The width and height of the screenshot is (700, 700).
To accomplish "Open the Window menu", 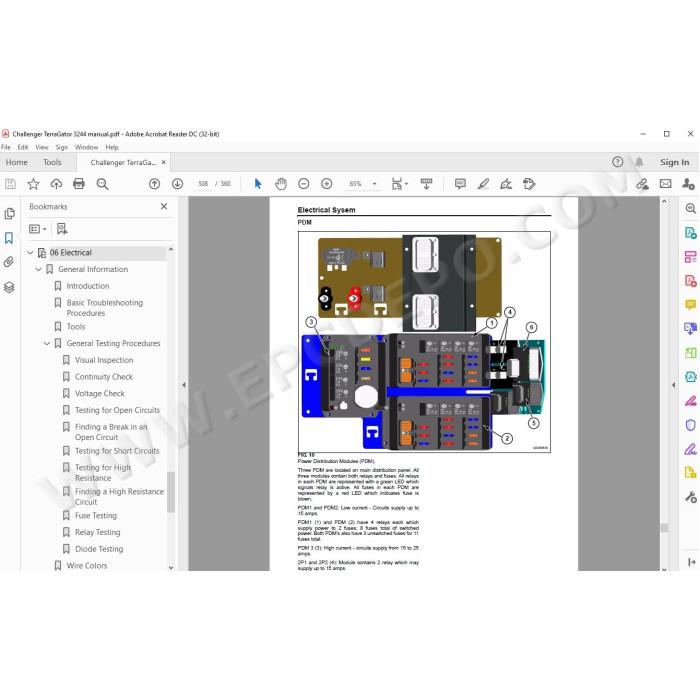I will [x=86, y=147].
